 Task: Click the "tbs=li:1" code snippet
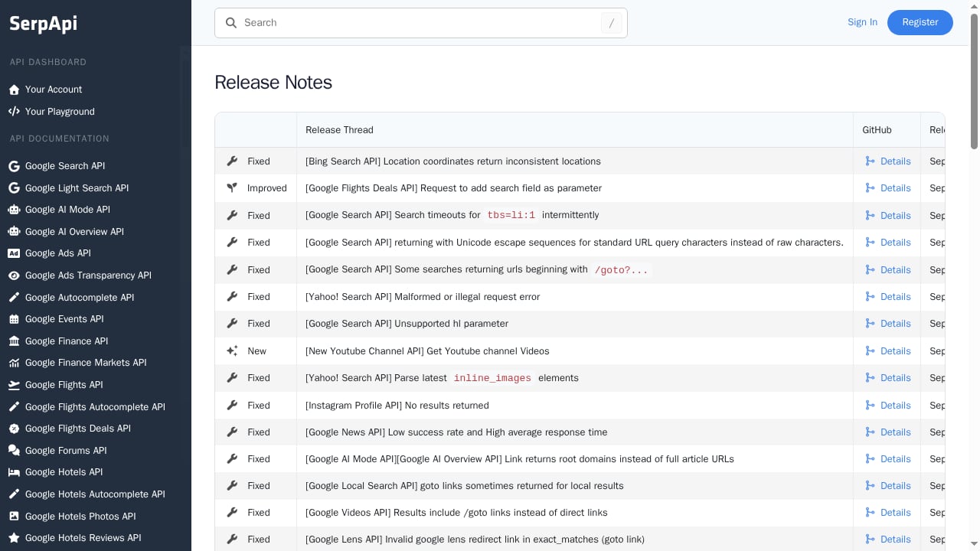pos(511,216)
